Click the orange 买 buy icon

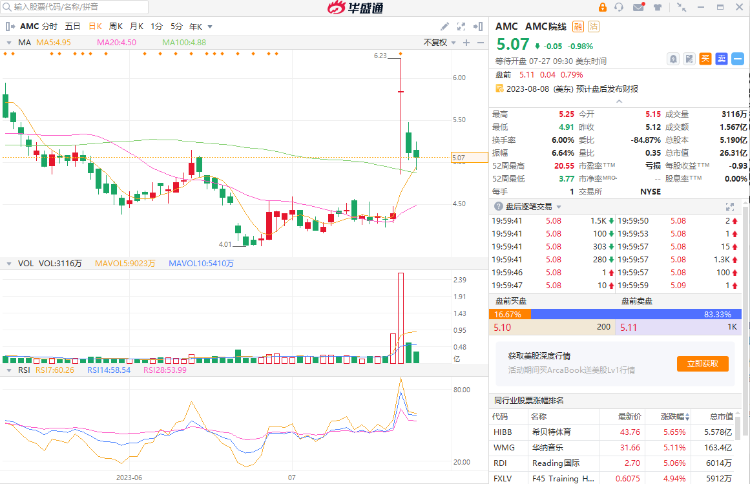tap(706, 59)
